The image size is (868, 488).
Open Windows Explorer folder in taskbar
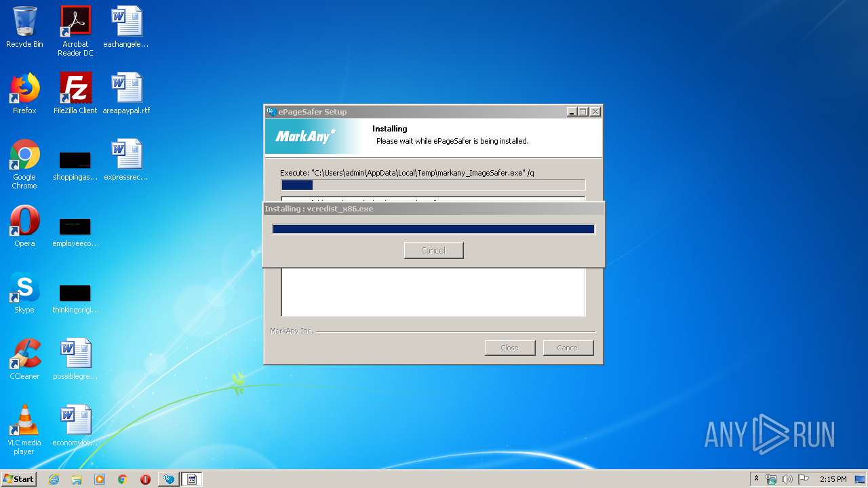click(77, 479)
